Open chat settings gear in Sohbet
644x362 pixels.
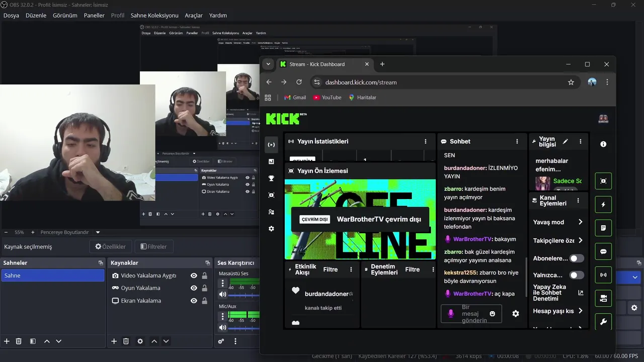point(515,314)
